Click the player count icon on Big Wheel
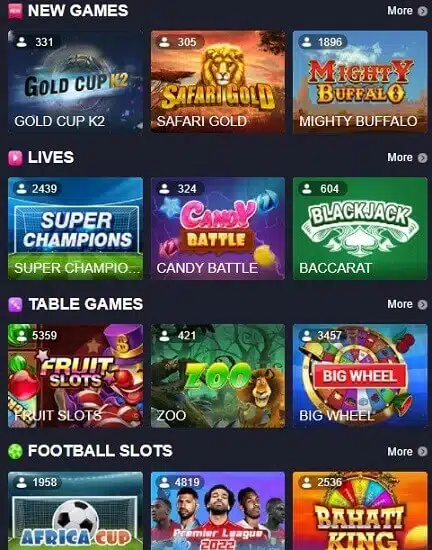Image resolution: width=432 pixels, height=550 pixels. (306, 336)
